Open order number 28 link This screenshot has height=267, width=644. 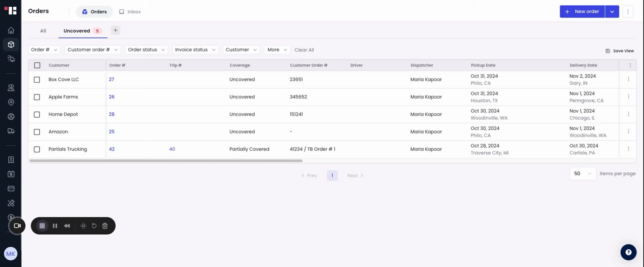pyautogui.click(x=112, y=114)
